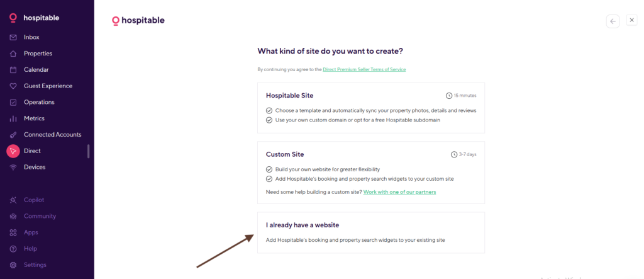The image size is (644, 279).
Task: Open Direct Premium Seller Terms of Service
Action: (x=364, y=69)
